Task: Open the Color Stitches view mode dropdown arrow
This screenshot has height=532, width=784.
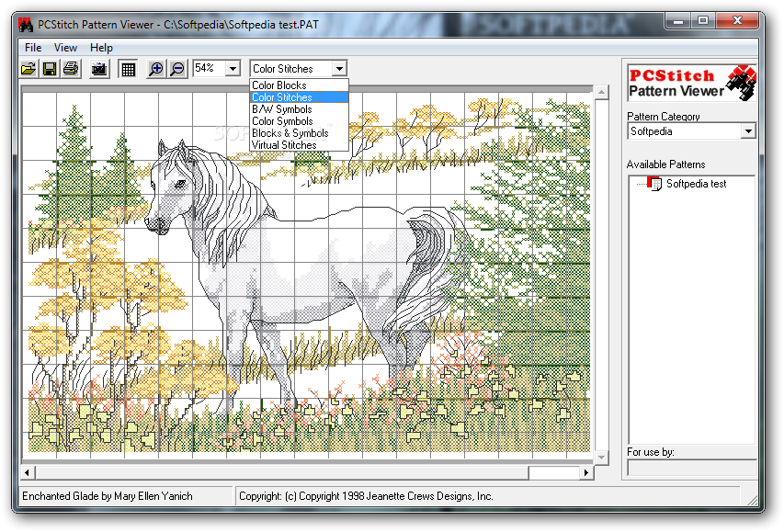Action: (339, 69)
